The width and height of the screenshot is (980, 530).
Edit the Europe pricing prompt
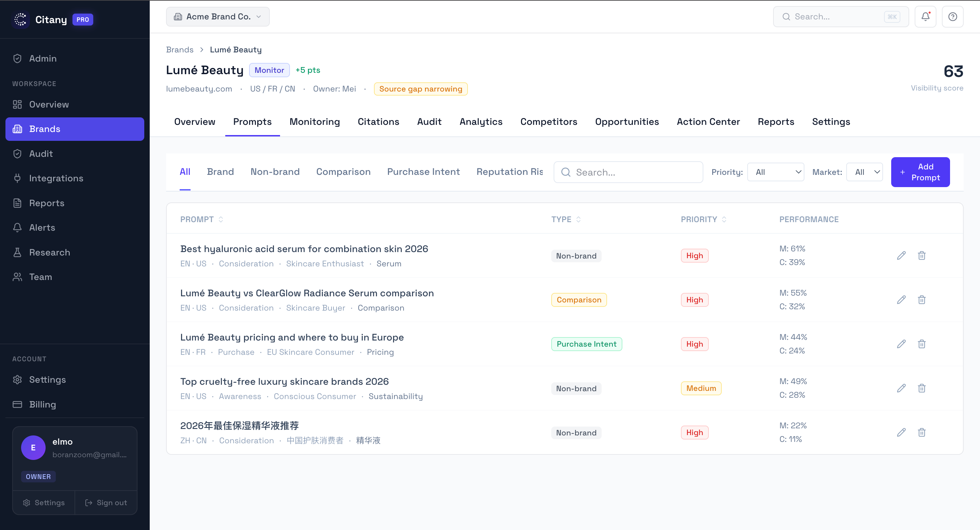[x=901, y=344]
